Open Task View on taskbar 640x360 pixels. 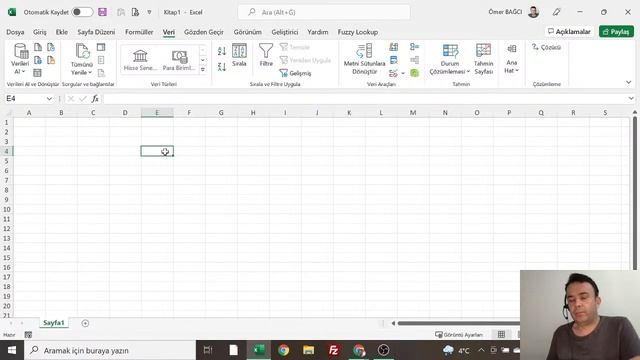click(x=208, y=350)
